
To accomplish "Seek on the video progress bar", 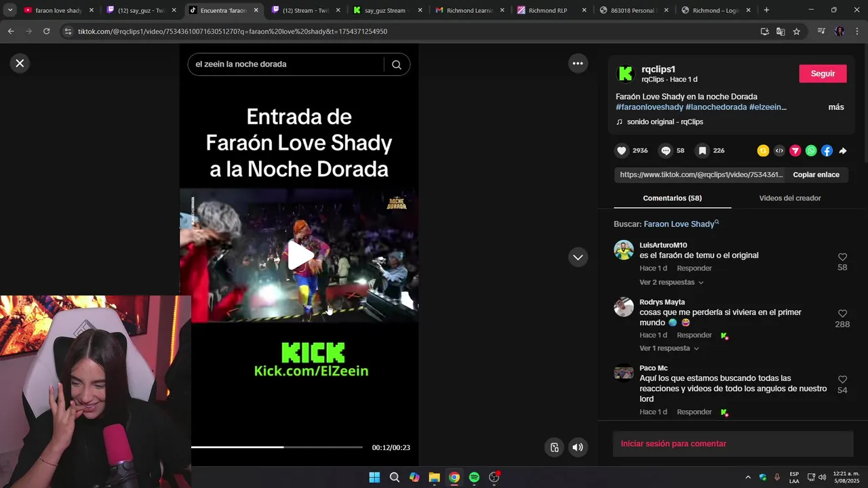I will [x=277, y=447].
